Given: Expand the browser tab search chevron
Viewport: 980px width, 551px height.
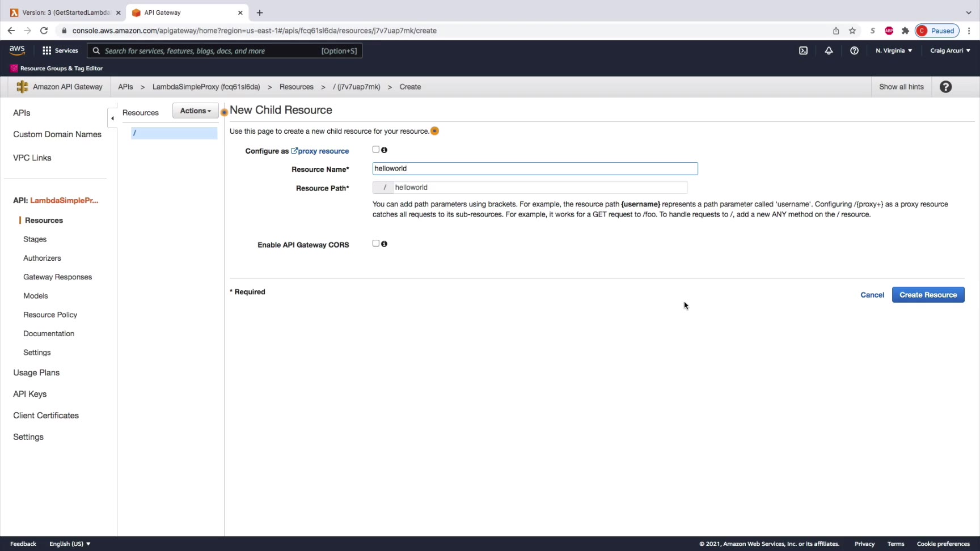Looking at the screenshot, I should point(969,12).
